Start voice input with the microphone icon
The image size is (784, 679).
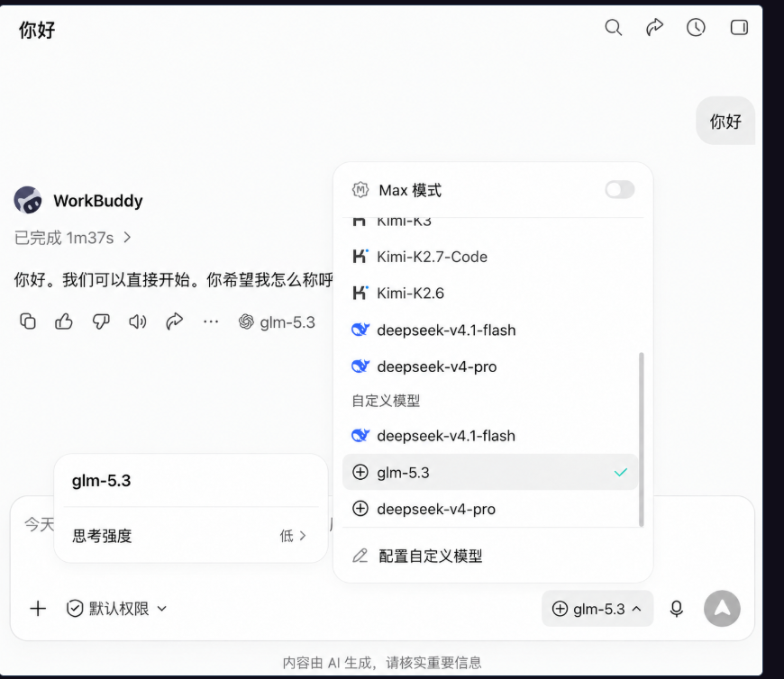(x=677, y=609)
